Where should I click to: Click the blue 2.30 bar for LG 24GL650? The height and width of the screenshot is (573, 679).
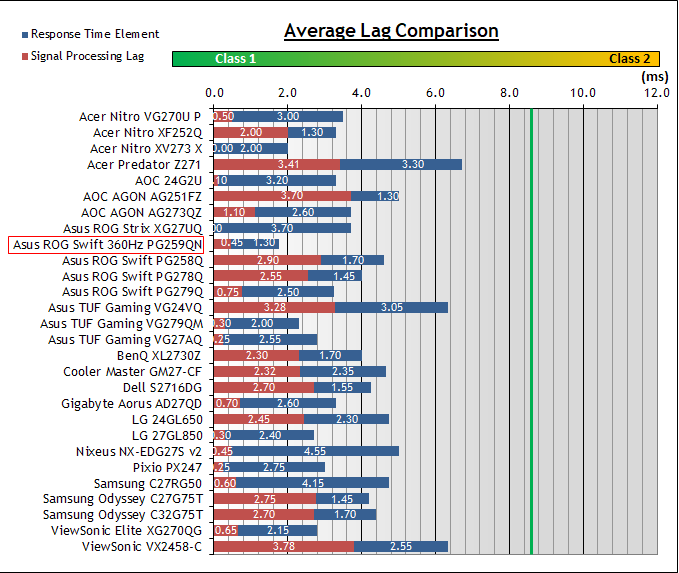coord(346,419)
